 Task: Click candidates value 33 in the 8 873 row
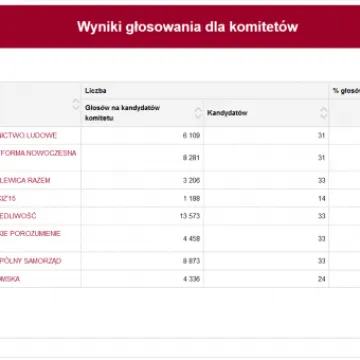point(321,261)
